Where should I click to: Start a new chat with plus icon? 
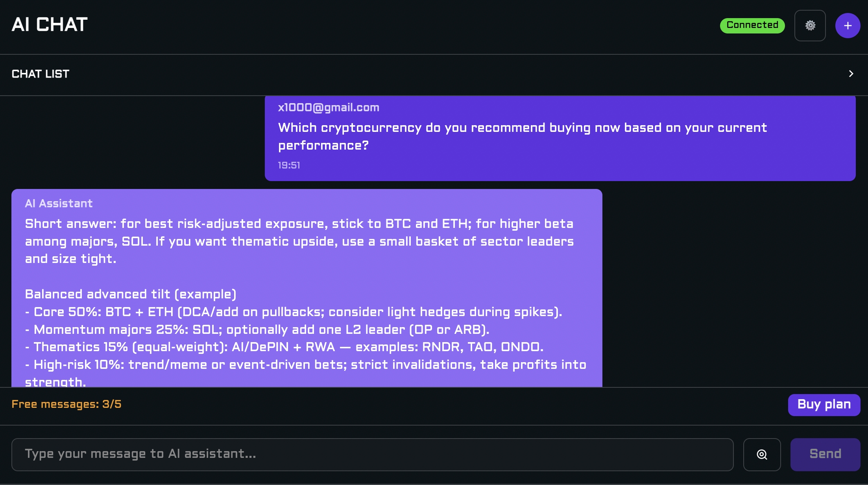(x=848, y=26)
